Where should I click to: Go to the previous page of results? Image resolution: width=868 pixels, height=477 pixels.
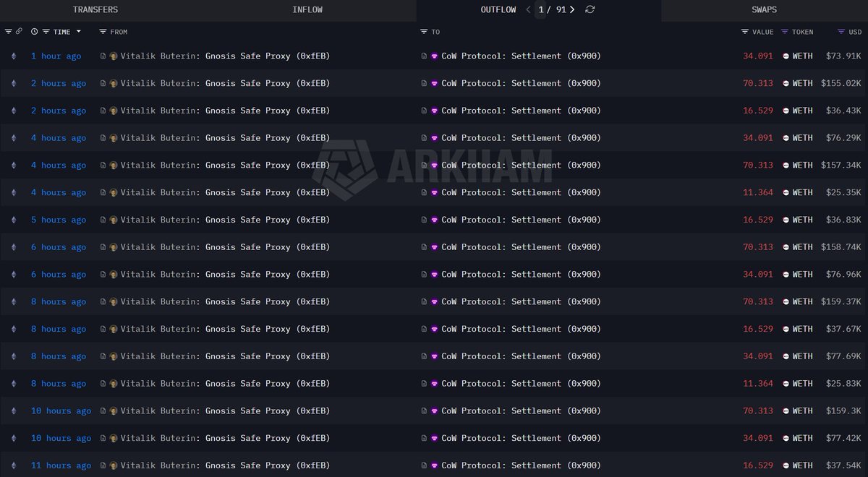[528, 9]
